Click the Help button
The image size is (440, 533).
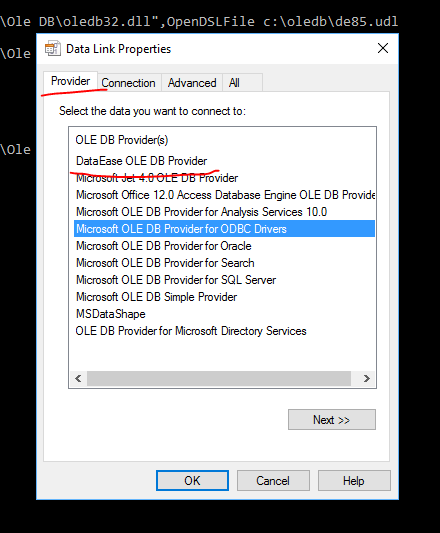click(354, 480)
